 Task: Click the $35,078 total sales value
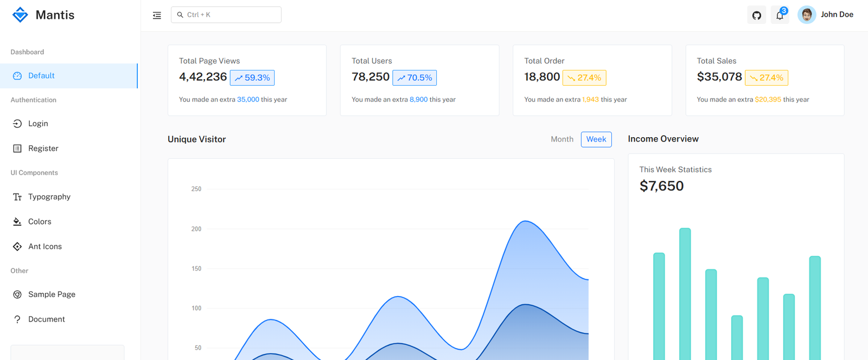[x=719, y=77]
